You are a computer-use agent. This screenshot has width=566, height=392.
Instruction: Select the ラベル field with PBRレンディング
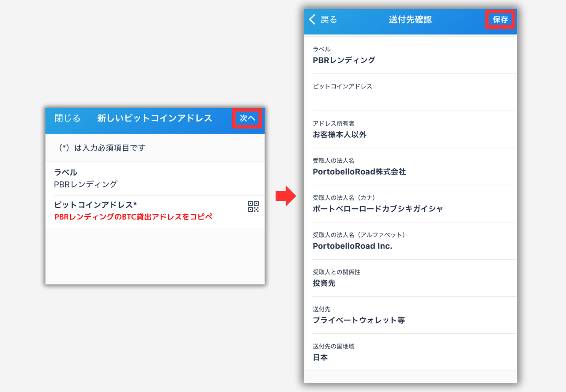[155, 179]
